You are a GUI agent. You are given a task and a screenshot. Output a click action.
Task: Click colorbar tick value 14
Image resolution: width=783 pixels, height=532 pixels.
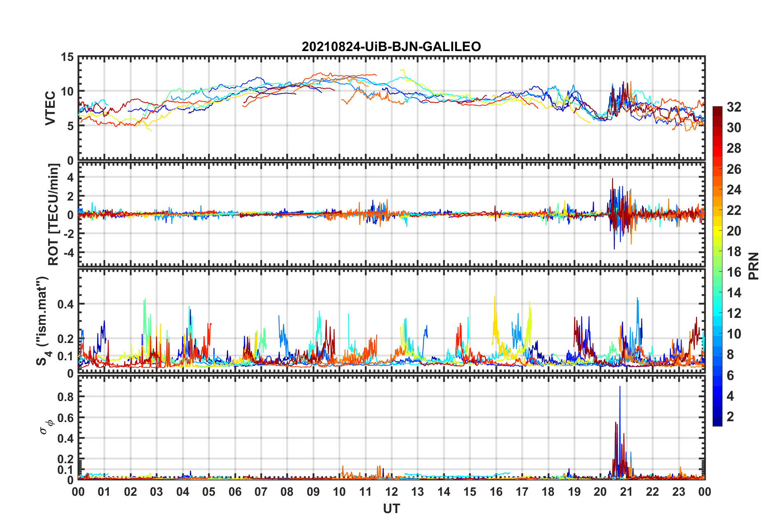pyautogui.click(x=734, y=292)
